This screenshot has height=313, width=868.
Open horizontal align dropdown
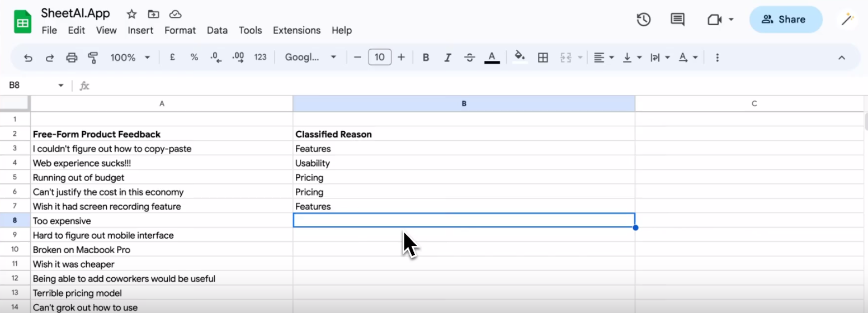point(603,57)
